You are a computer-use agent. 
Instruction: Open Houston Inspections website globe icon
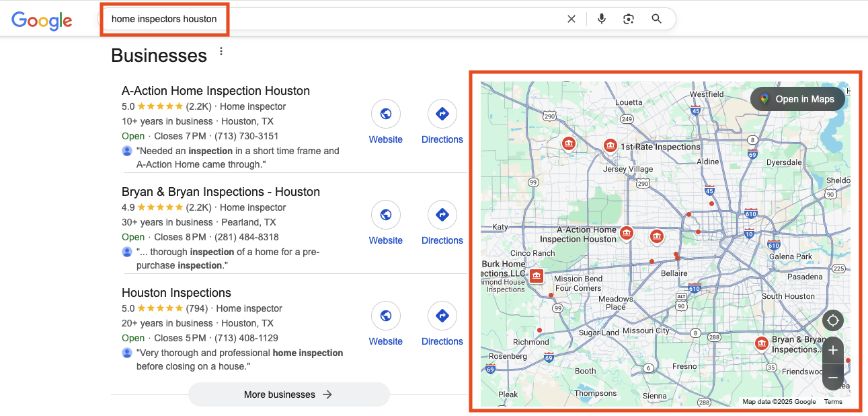[386, 316]
